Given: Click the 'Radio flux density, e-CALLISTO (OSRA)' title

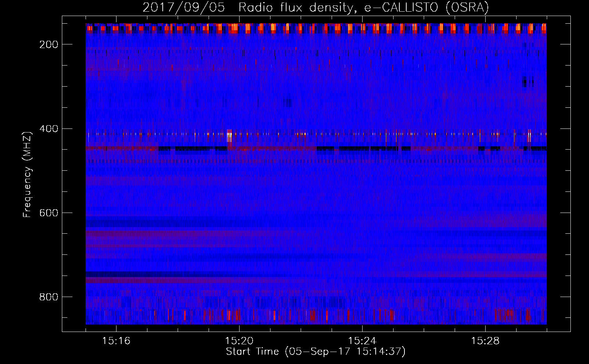Looking at the screenshot, I should [364, 8].
